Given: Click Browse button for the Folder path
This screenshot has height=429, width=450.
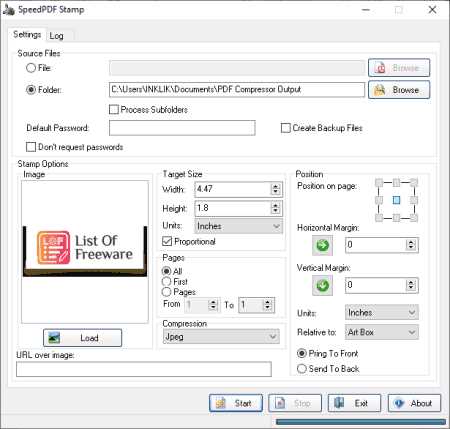Looking at the screenshot, I should click(x=399, y=90).
